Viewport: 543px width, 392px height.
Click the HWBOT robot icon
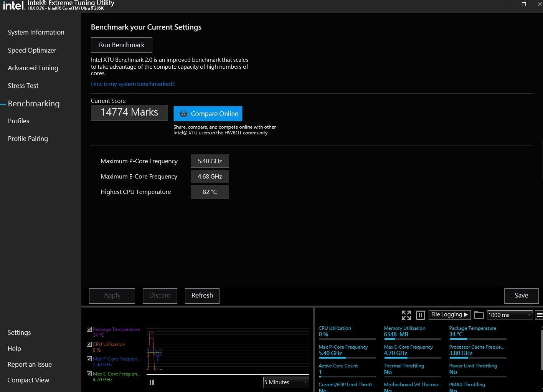click(x=183, y=114)
